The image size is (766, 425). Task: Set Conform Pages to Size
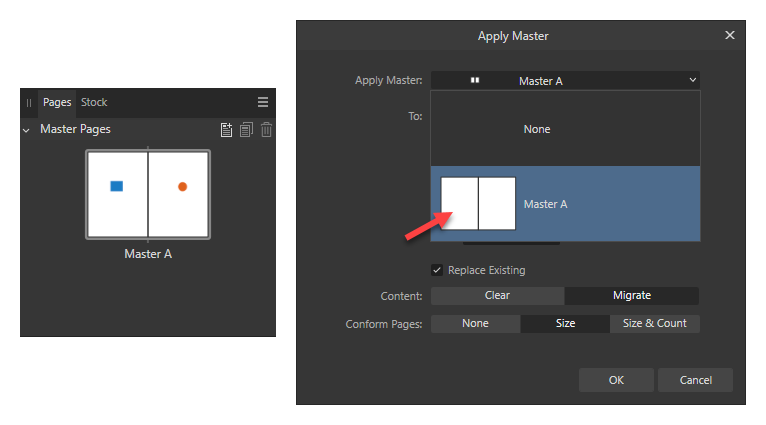pos(565,323)
